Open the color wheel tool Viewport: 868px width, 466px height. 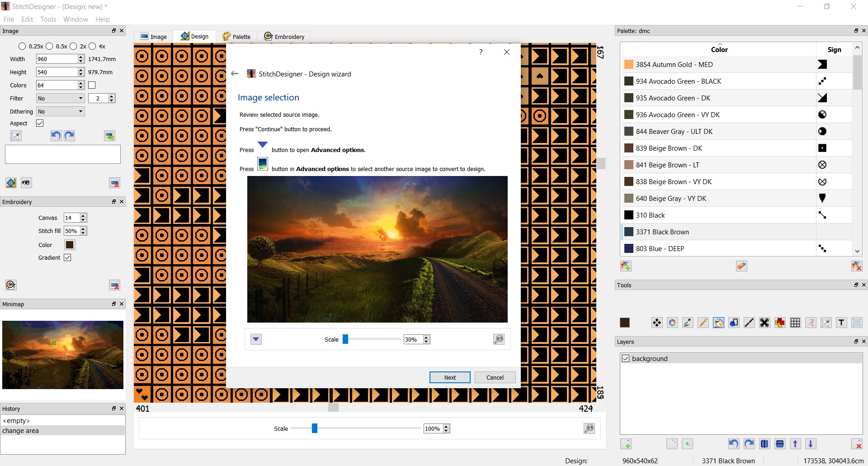(672, 323)
